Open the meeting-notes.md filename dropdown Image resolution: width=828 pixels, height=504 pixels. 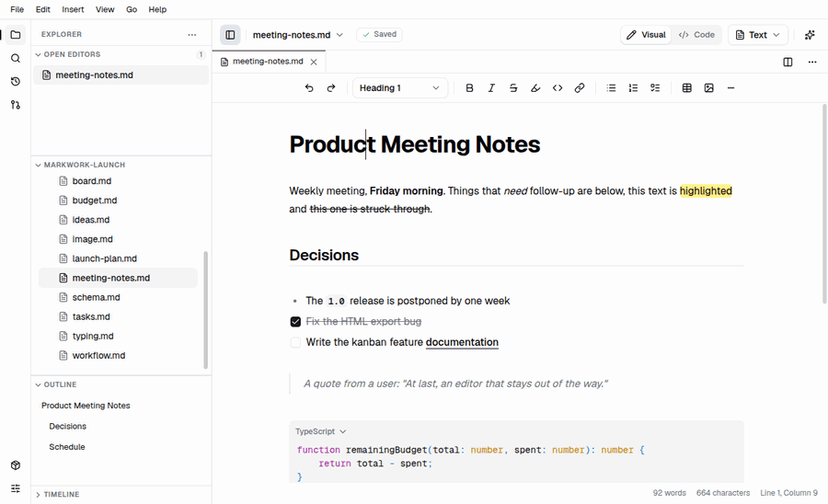(x=298, y=35)
